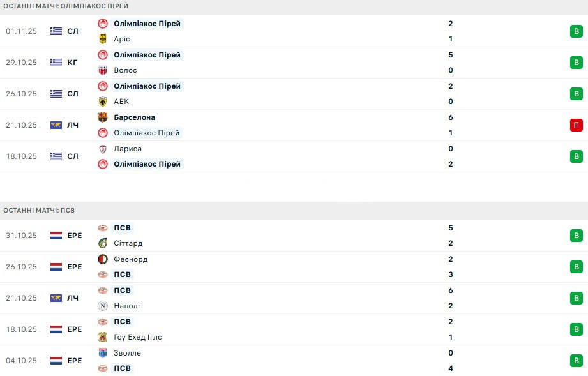Click the Zwolle team crest icon
The width and height of the screenshot is (588, 376).
coord(102,353)
